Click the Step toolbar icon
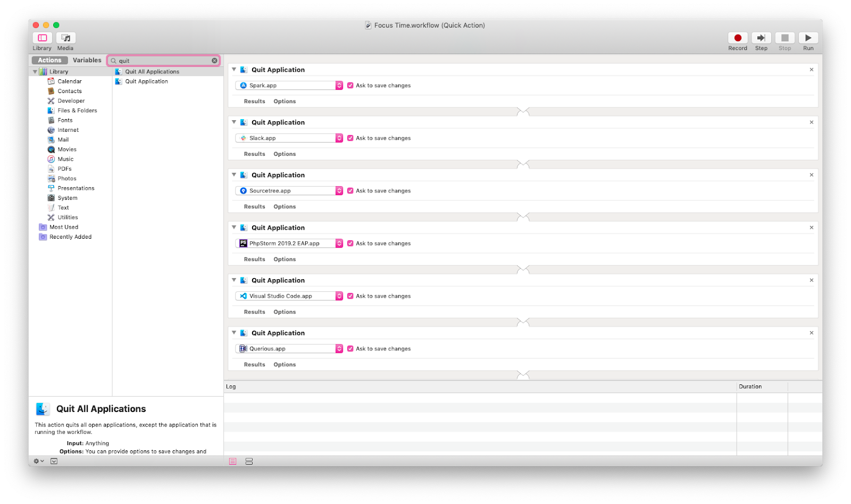851x504 pixels. [x=761, y=38]
